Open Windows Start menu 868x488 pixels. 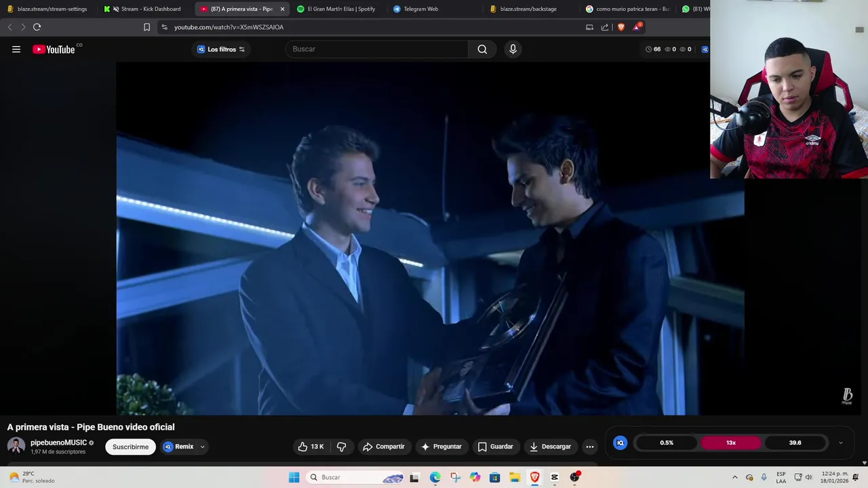coord(294,477)
